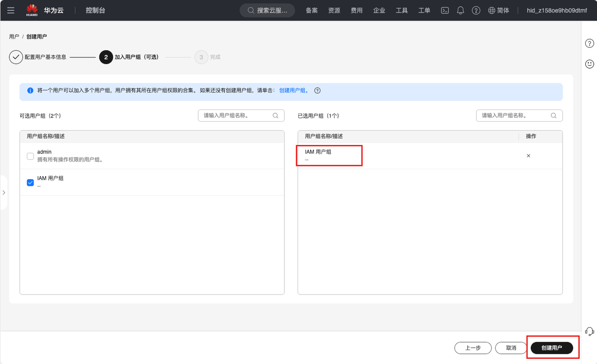Click the 创建用户组 link
This screenshot has height=364, width=597.
point(292,90)
